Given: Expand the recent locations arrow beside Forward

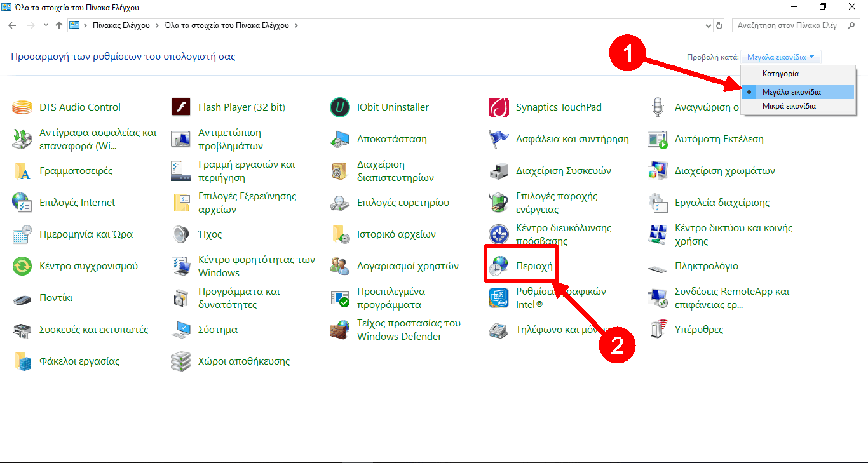Looking at the screenshot, I should (x=46, y=25).
